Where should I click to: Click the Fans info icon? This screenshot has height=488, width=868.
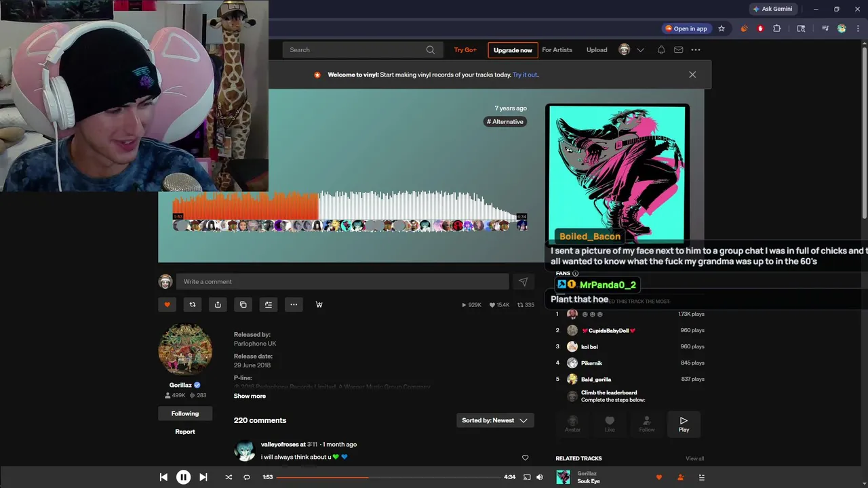tap(575, 273)
